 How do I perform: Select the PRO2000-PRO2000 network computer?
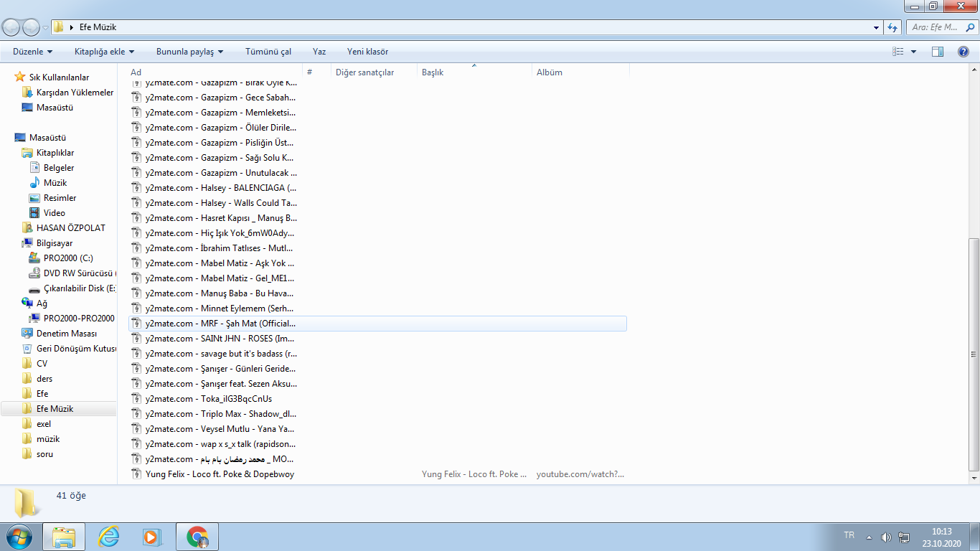click(x=72, y=319)
